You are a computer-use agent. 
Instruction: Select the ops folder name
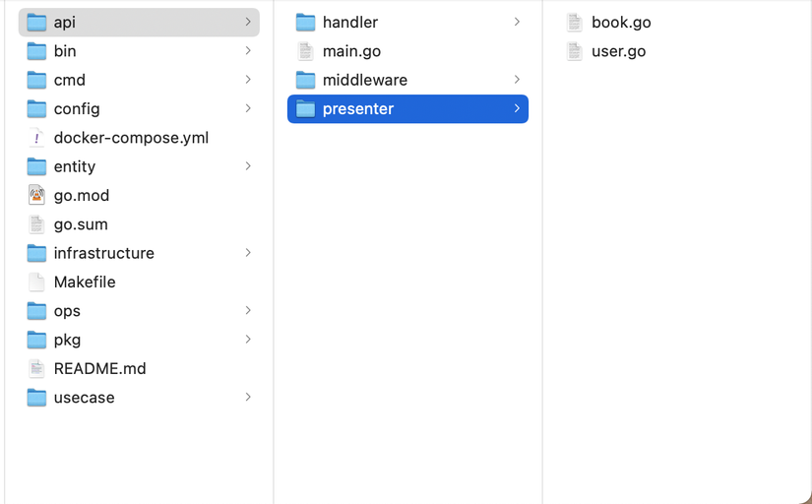click(67, 311)
